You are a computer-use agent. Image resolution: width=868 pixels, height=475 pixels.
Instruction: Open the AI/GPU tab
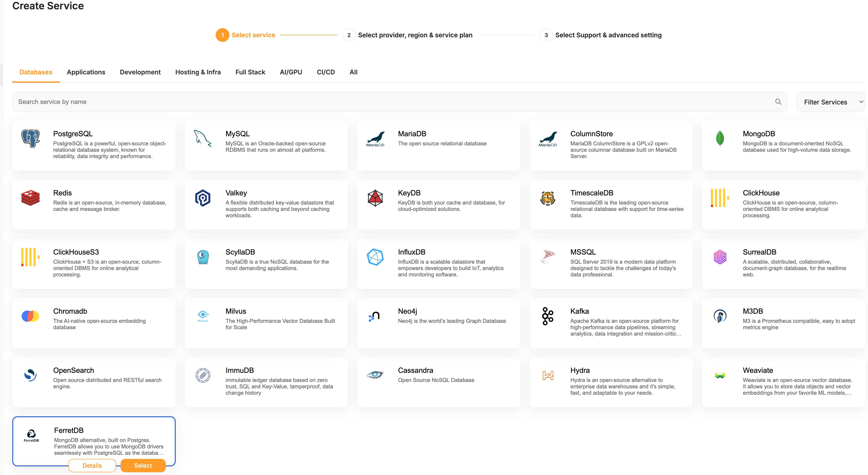click(291, 72)
